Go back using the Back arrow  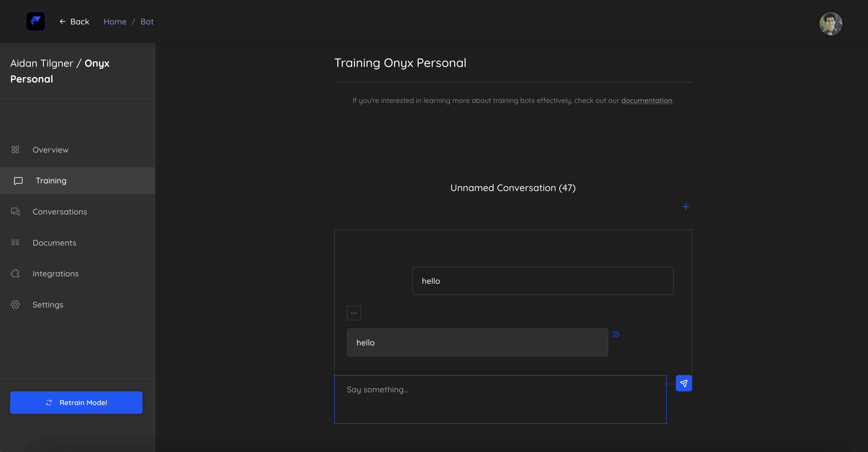coord(74,22)
